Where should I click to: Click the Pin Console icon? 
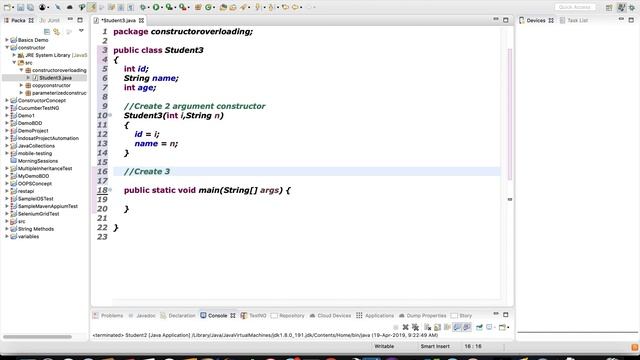[x=479, y=327]
